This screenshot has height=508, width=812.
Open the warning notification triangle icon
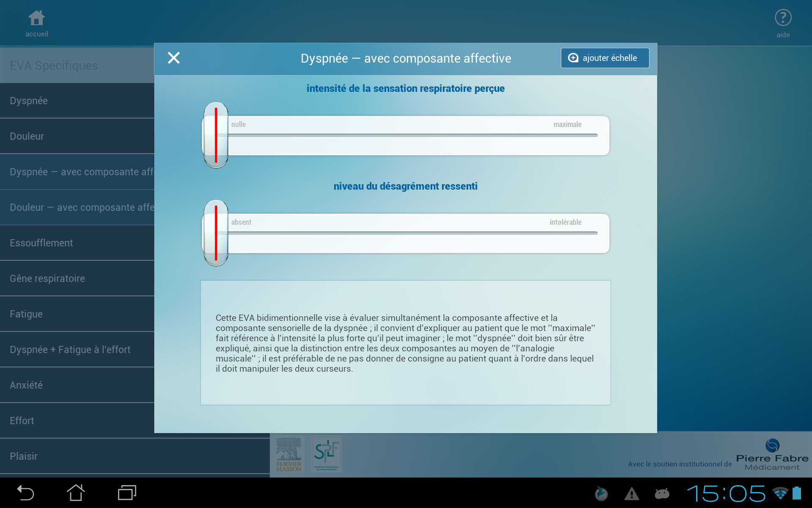point(631,494)
